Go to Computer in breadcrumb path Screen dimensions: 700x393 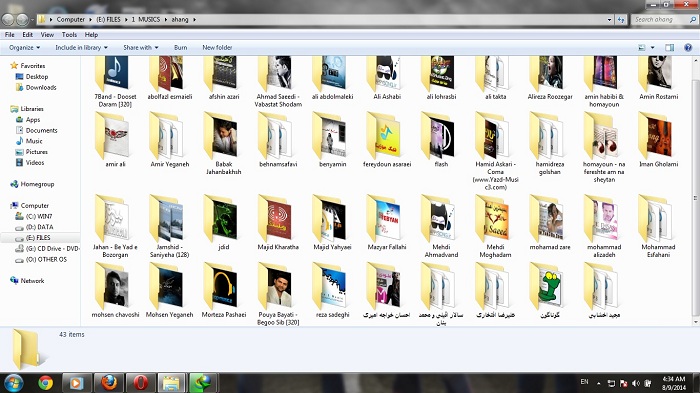point(71,20)
